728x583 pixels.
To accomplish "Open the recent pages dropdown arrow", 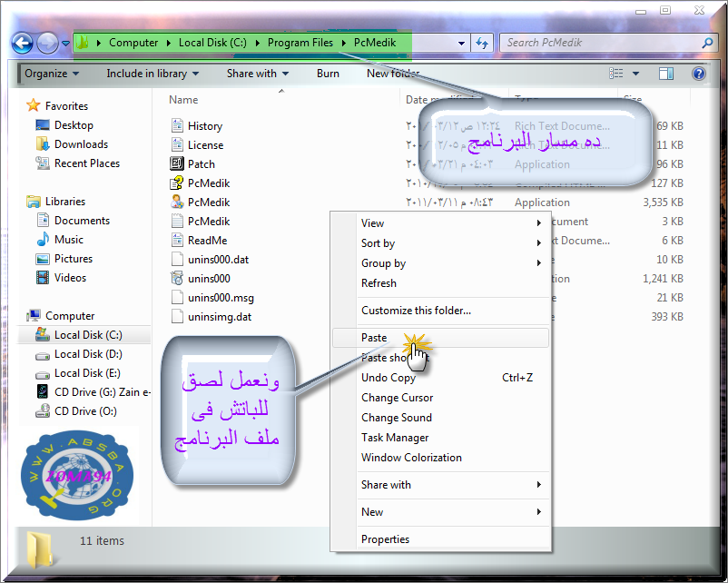I will click(65, 44).
